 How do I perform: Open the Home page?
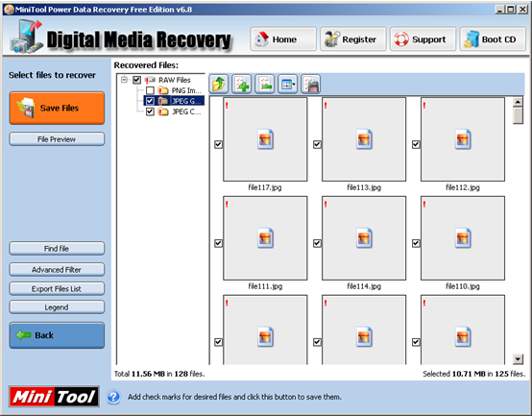point(283,39)
